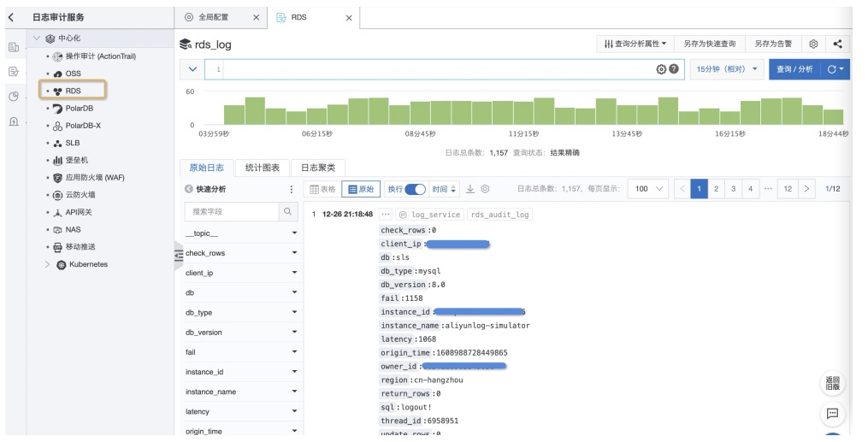Expand the Kubernetes tree node
Screen dimensions: 868x442
47,264
